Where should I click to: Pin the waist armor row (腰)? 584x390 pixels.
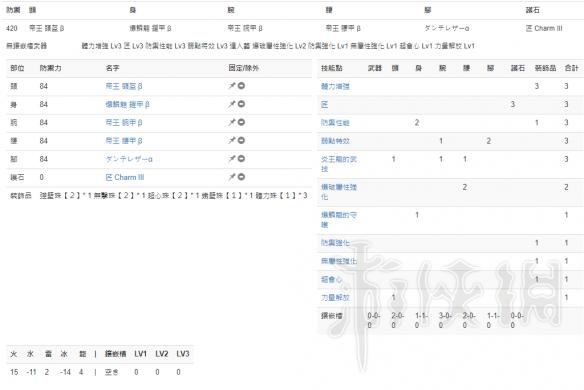click(x=232, y=140)
